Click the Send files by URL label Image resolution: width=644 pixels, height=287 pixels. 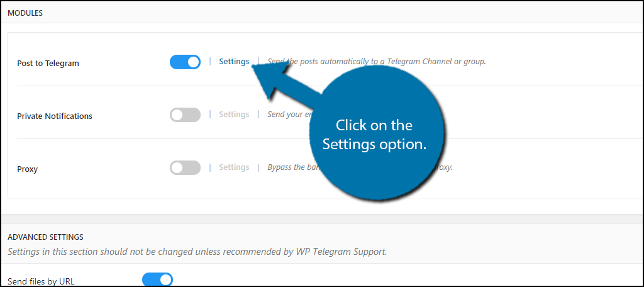tap(41, 282)
